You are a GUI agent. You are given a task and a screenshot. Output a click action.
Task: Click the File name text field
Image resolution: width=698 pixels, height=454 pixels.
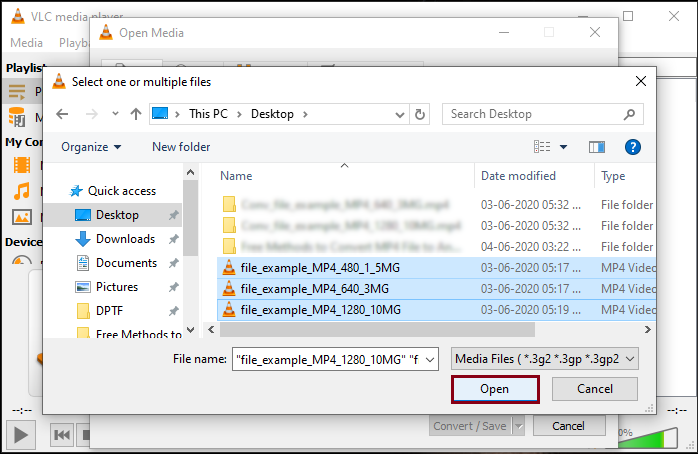click(327, 360)
